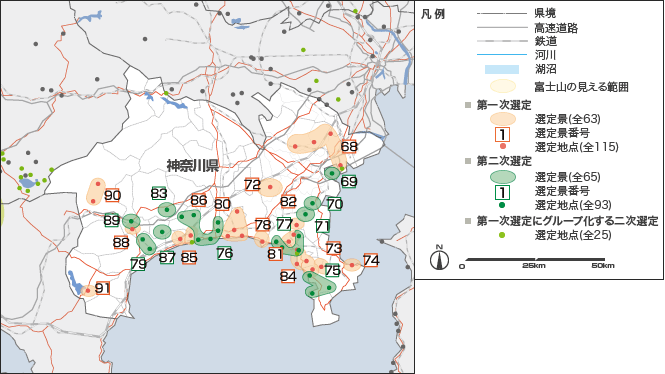
Task: Click orange 選定景(全63) legend swatch
Action: click(x=503, y=119)
